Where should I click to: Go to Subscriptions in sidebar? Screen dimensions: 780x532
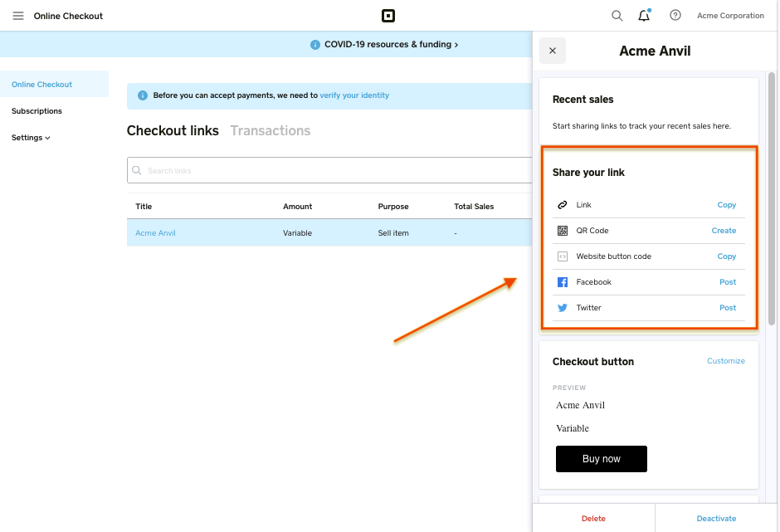[x=37, y=111]
